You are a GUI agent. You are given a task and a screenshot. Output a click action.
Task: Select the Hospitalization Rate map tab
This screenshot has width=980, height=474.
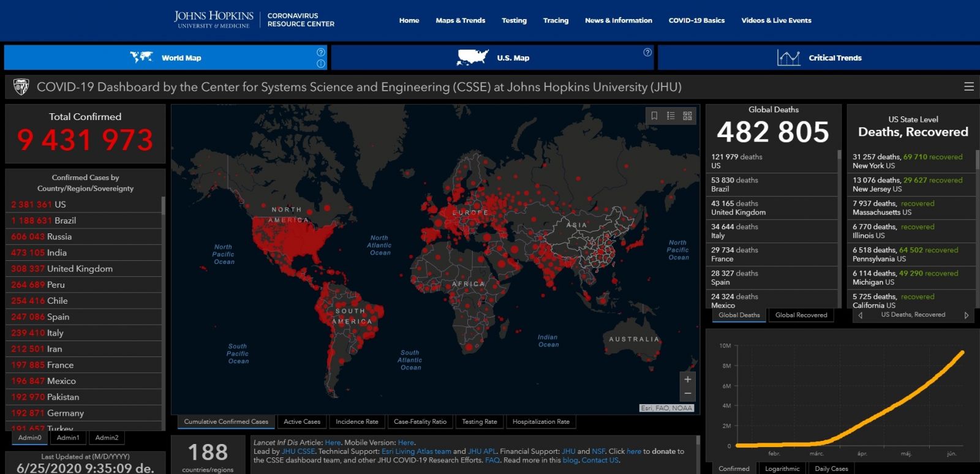pyautogui.click(x=541, y=421)
